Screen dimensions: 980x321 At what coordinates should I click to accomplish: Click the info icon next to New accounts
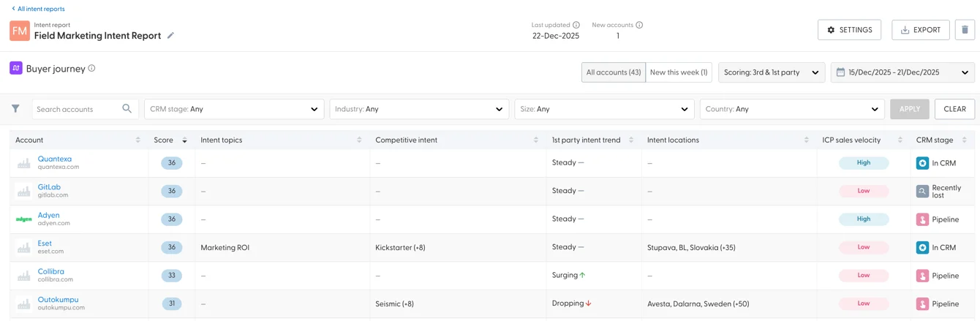pyautogui.click(x=639, y=25)
